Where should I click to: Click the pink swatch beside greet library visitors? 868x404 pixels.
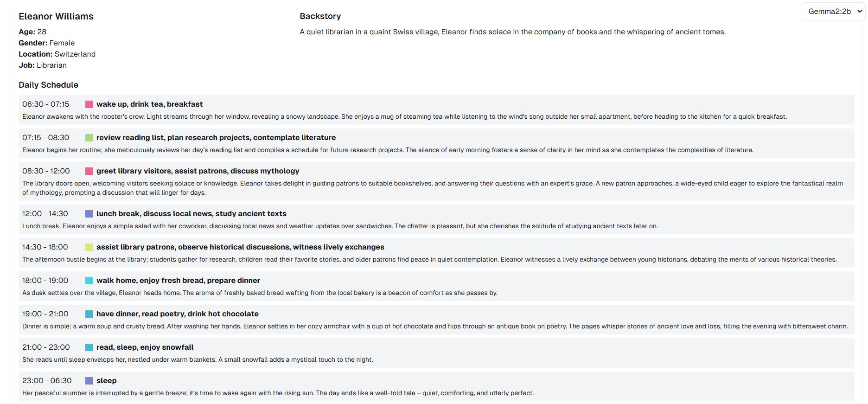coord(89,171)
